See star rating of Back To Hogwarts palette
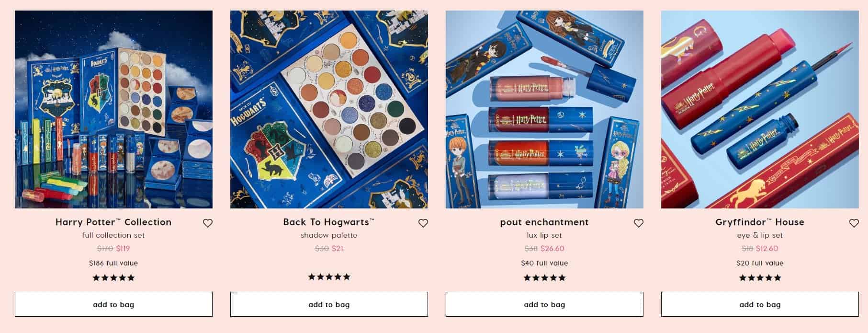This screenshot has width=868, height=333. coord(329,277)
